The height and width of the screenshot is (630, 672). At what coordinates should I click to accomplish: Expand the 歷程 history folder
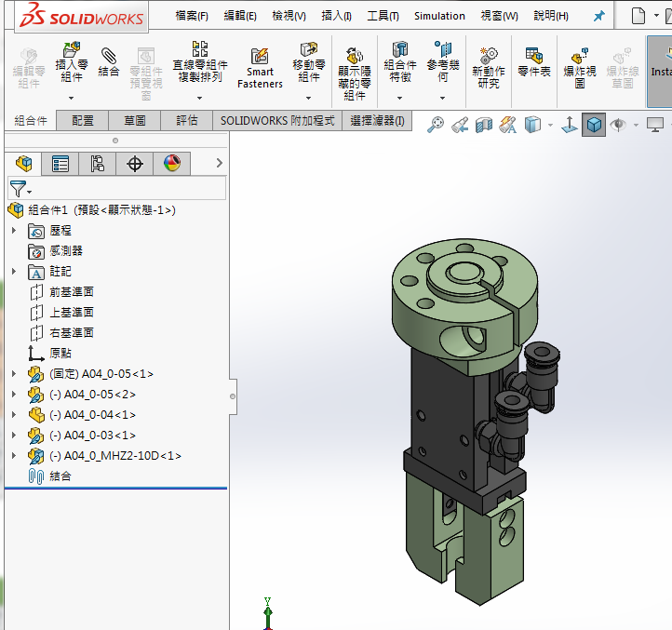click(14, 231)
